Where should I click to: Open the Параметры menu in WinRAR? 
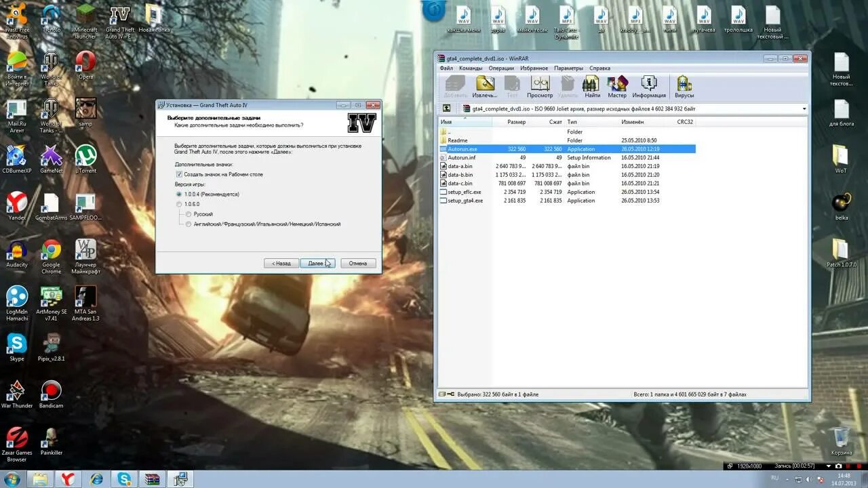(x=568, y=68)
